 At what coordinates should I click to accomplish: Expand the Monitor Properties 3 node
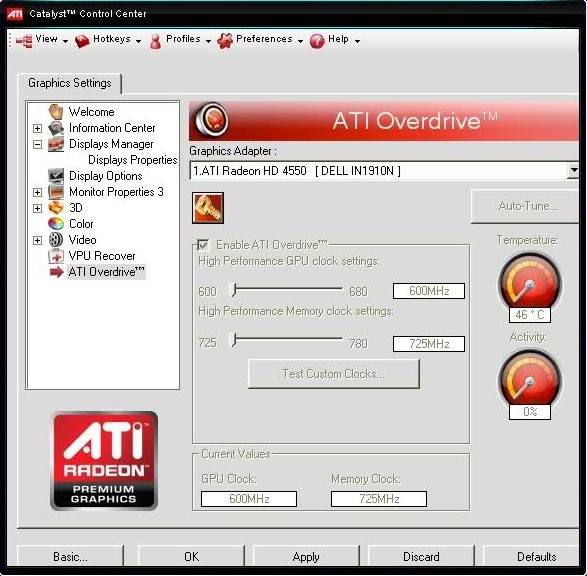click(37, 192)
